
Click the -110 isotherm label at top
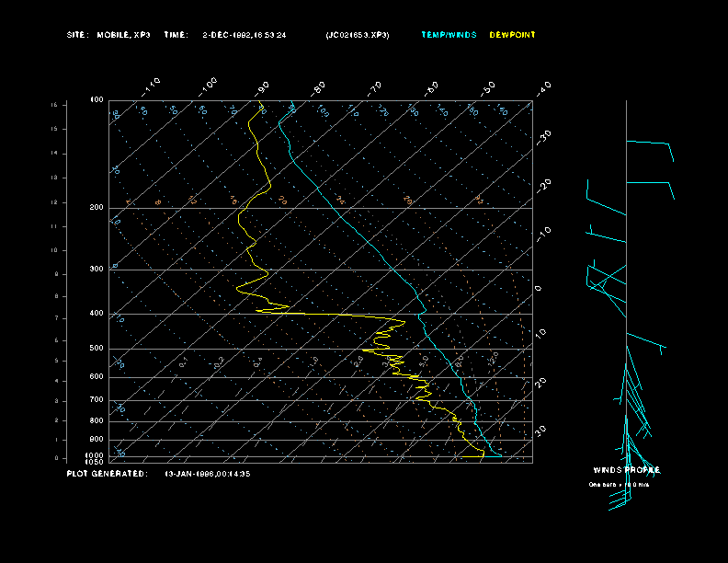(151, 87)
